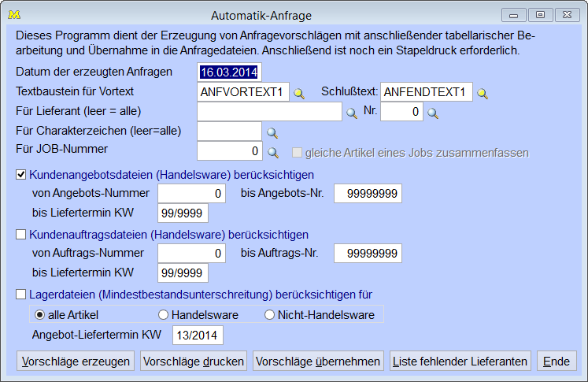Click the Angebot-Liefertermin KW field

pos(198,335)
